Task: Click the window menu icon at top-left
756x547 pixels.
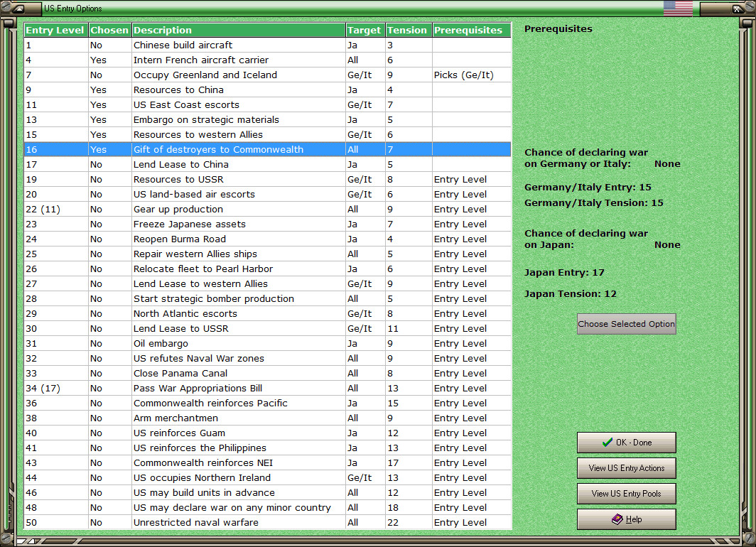Action: 18,9
